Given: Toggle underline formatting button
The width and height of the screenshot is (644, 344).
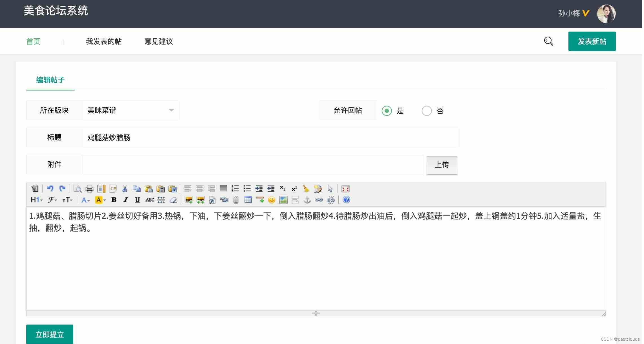Looking at the screenshot, I should click(x=137, y=200).
